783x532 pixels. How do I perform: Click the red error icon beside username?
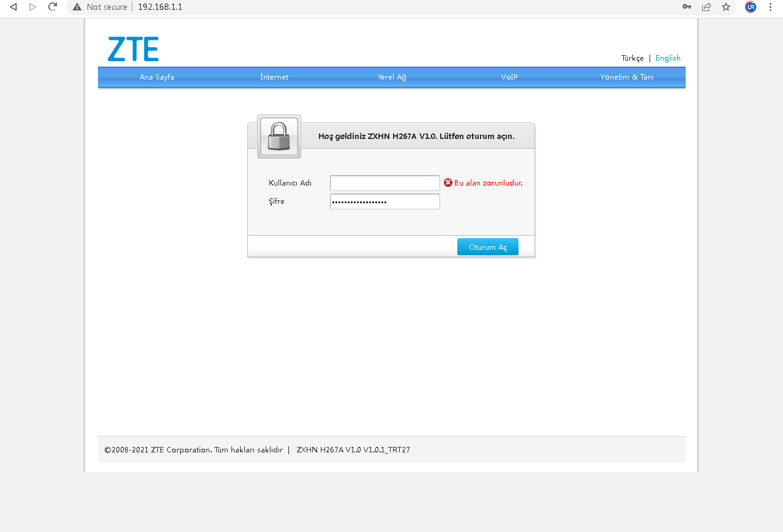click(448, 182)
